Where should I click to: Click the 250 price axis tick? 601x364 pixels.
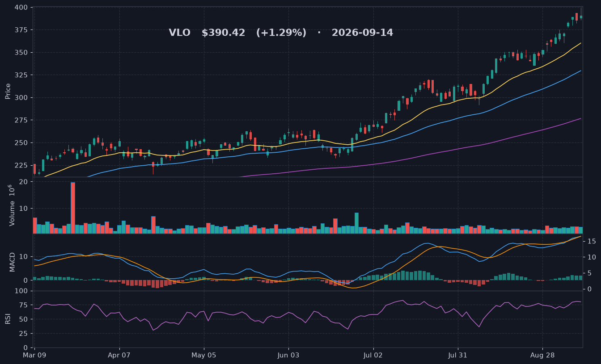coord(21,143)
